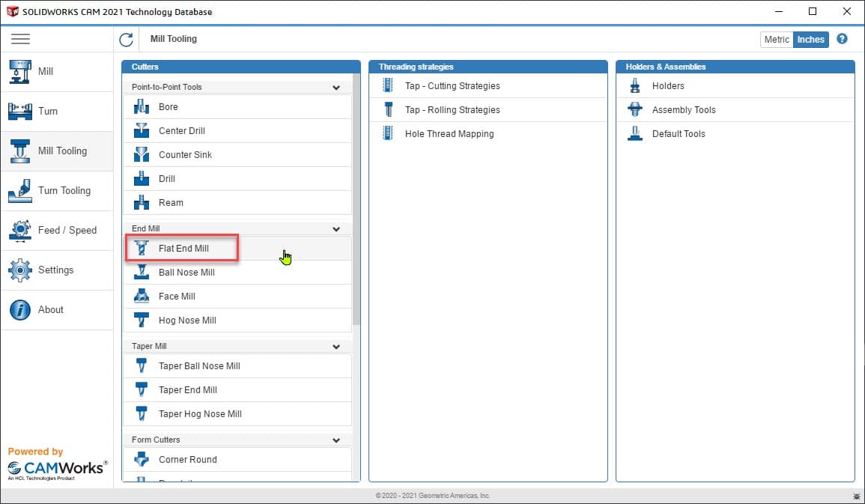Go to the Mill section
Image resolution: width=865 pixels, height=504 pixels.
(57, 72)
